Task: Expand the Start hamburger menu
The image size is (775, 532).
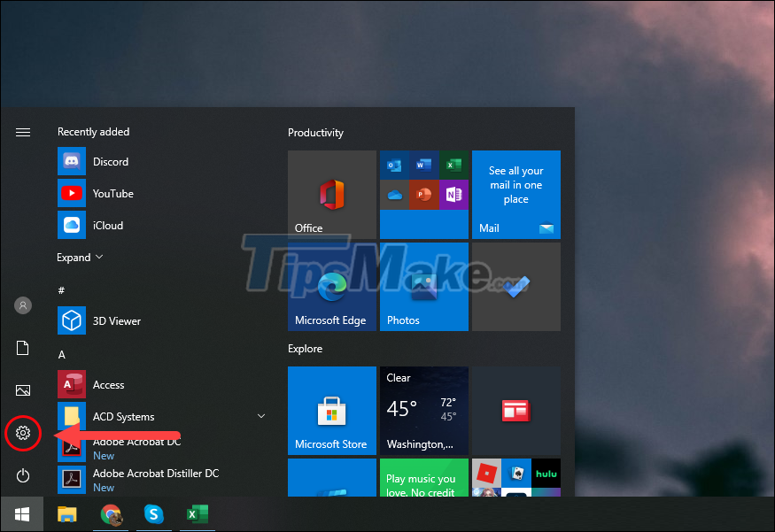Action: coord(23,133)
